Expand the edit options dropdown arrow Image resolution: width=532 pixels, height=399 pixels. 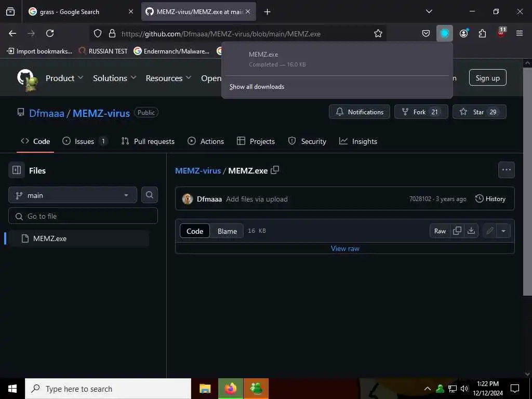(x=503, y=231)
